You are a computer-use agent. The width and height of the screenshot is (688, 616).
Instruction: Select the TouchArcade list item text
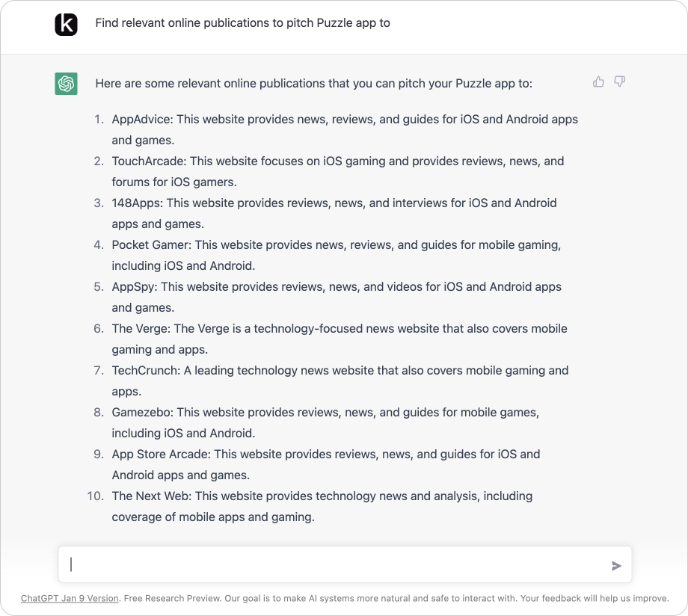click(338, 171)
